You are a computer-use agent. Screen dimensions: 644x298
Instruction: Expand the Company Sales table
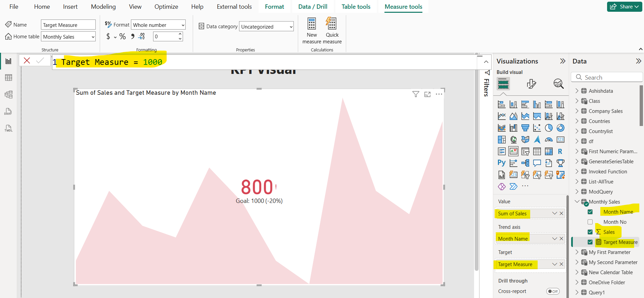click(577, 111)
